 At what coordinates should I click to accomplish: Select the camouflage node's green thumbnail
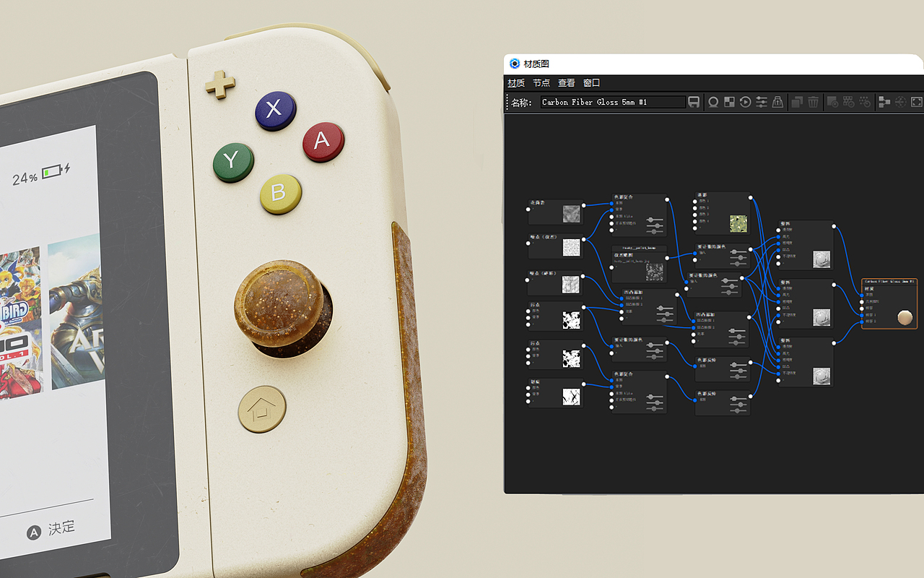(738, 223)
